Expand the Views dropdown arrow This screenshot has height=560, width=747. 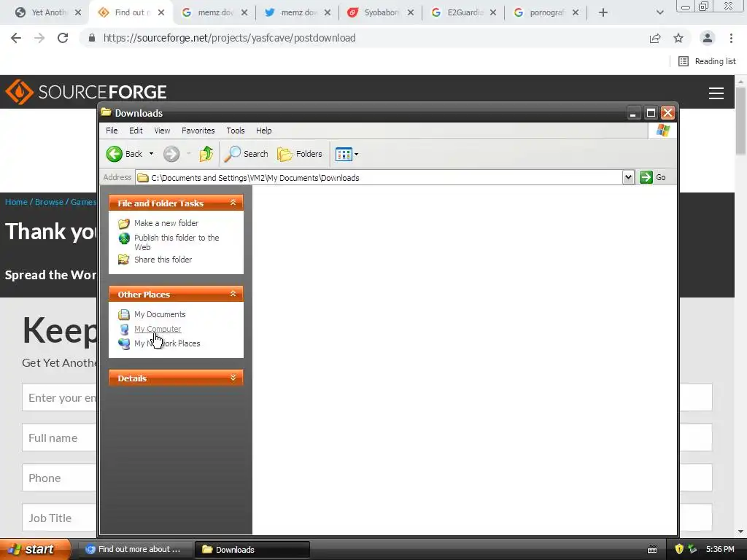point(356,154)
